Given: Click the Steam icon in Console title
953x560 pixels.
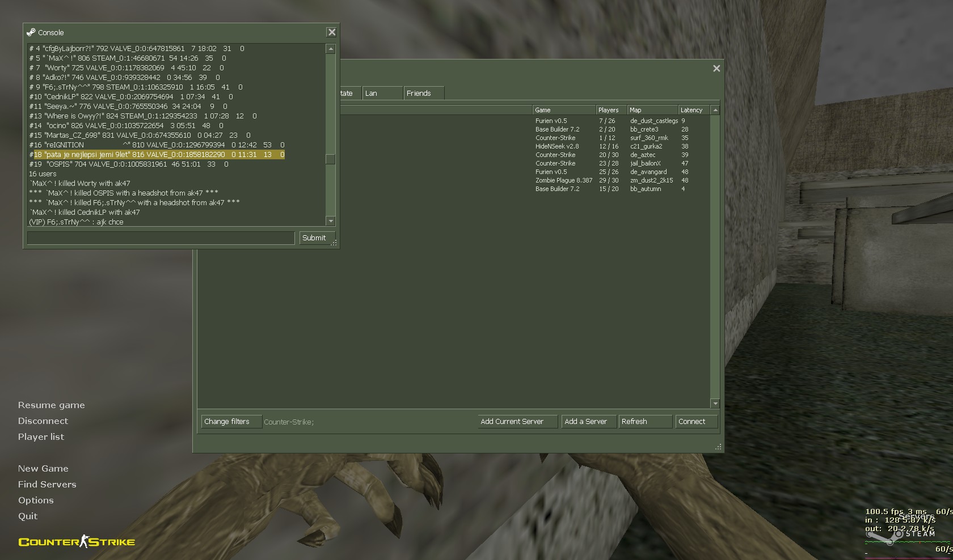Looking at the screenshot, I should [x=31, y=32].
